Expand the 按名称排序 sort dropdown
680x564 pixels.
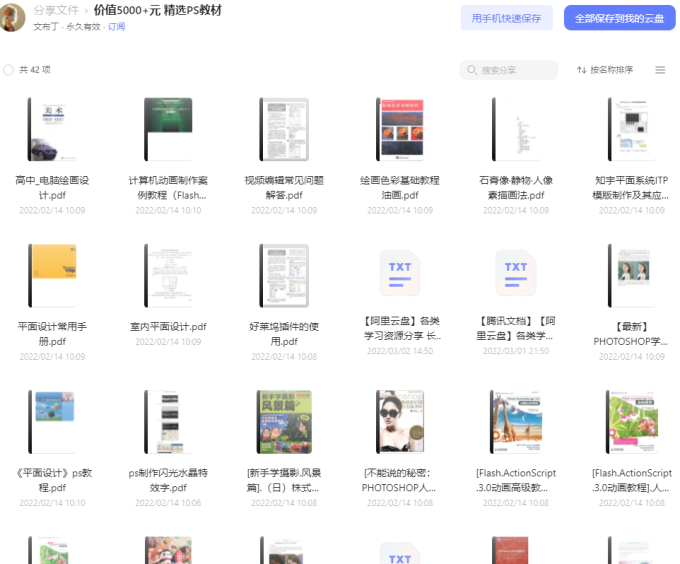[611, 70]
